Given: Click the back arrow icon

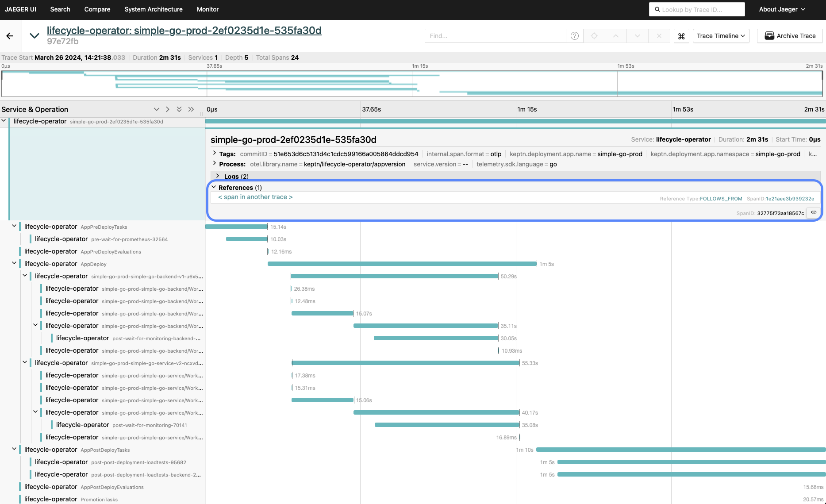Looking at the screenshot, I should 10,36.
